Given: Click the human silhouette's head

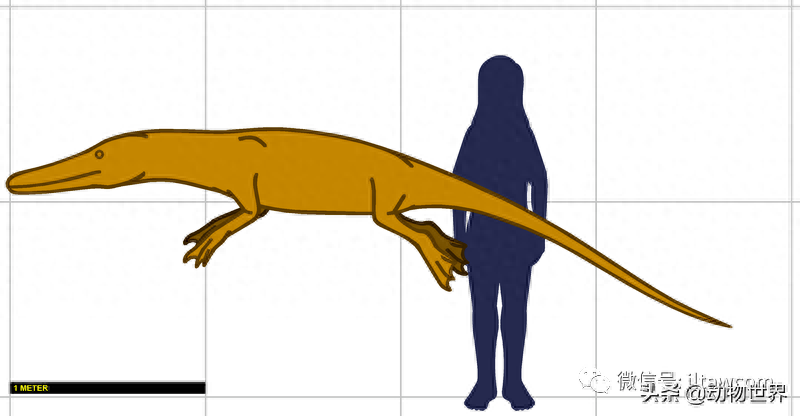Looking at the screenshot, I should click(500, 82).
